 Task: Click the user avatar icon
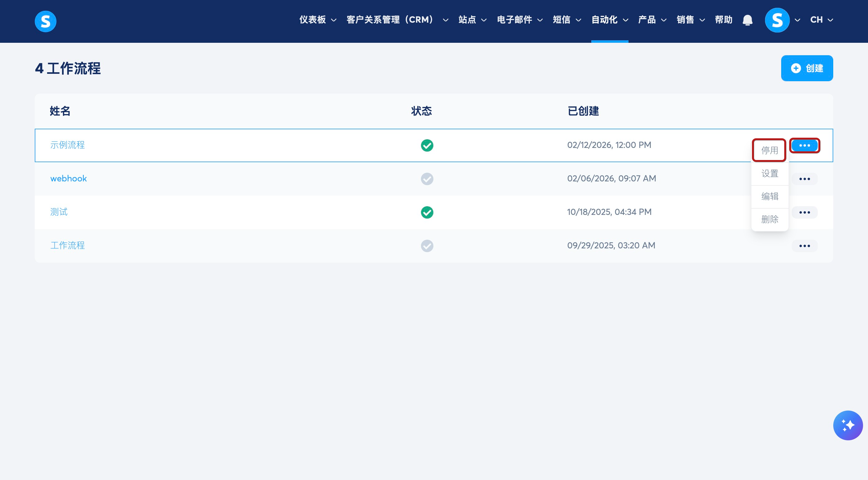click(777, 20)
